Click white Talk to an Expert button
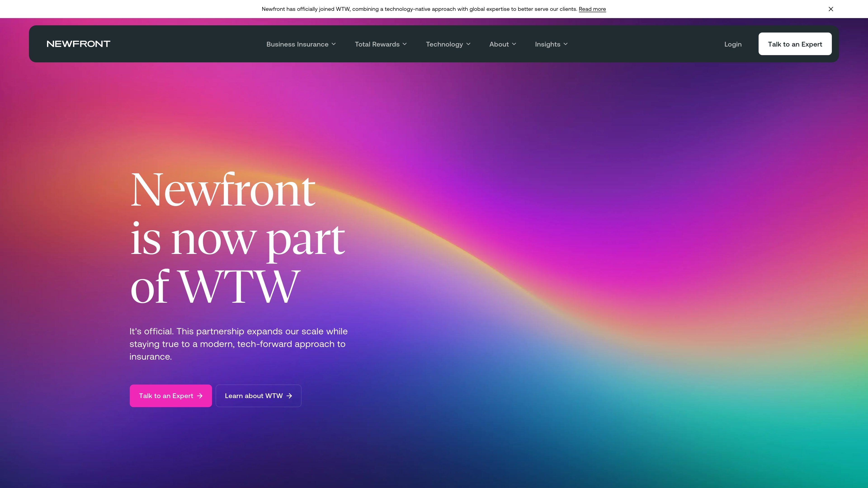 click(795, 44)
